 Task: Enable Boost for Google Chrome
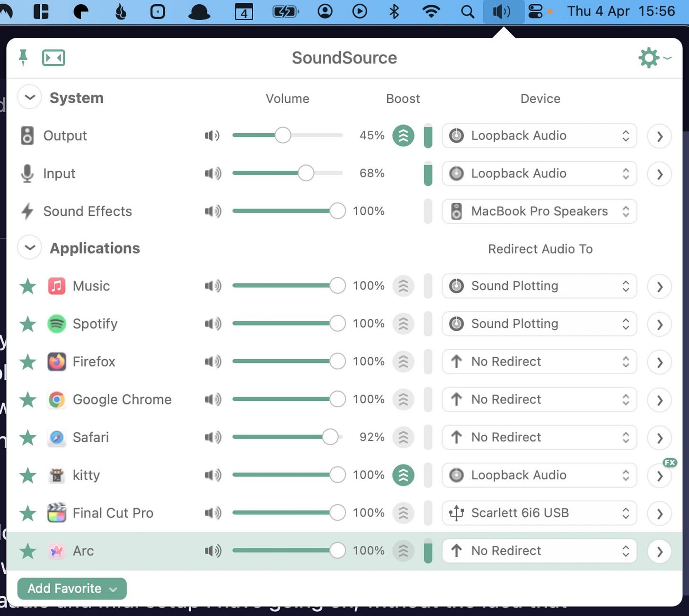click(x=403, y=400)
